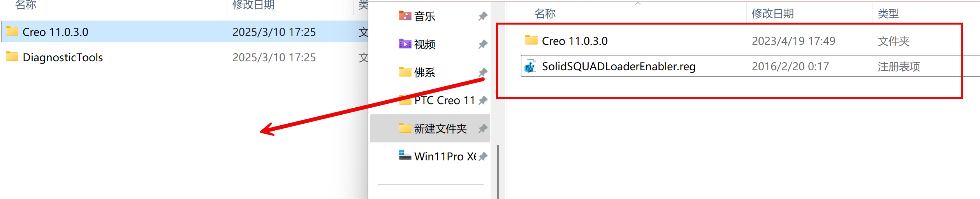Select Creo 11.0.3.0 folder in right window
This screenshot has height=199, width=980.
(574, 41)
